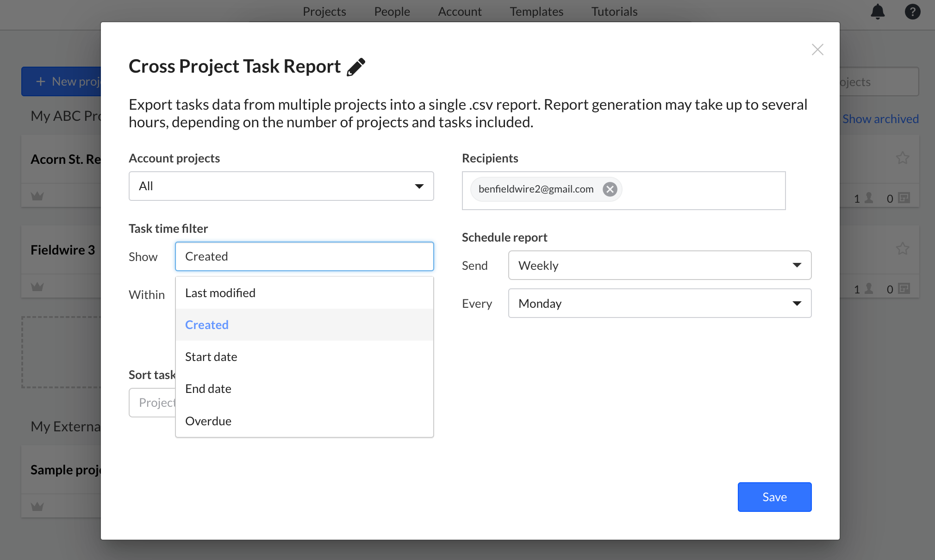Open the help question mark icon

click(x=912, y=11)
